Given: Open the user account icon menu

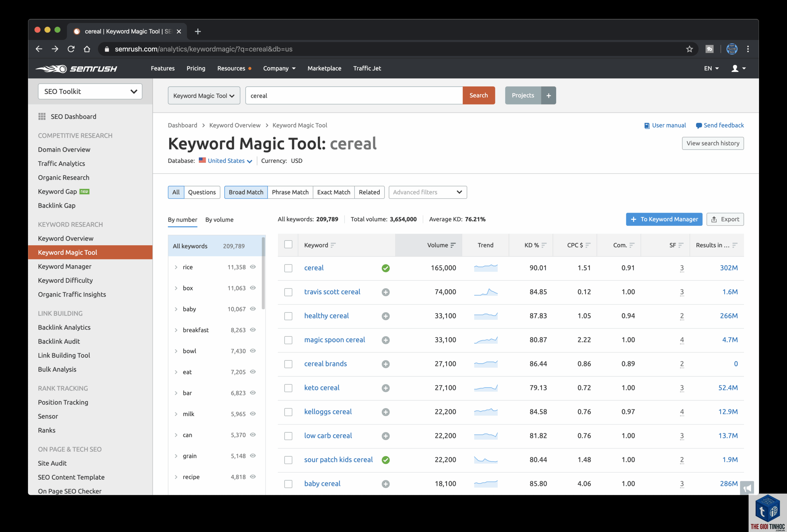Looking at the screenshot, I should tap(738, 69).
